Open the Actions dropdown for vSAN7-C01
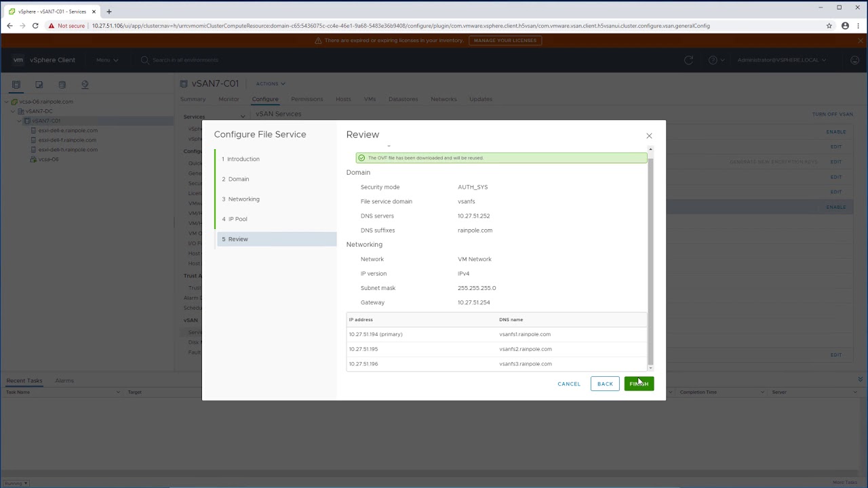868x488 pixels. 271,83
